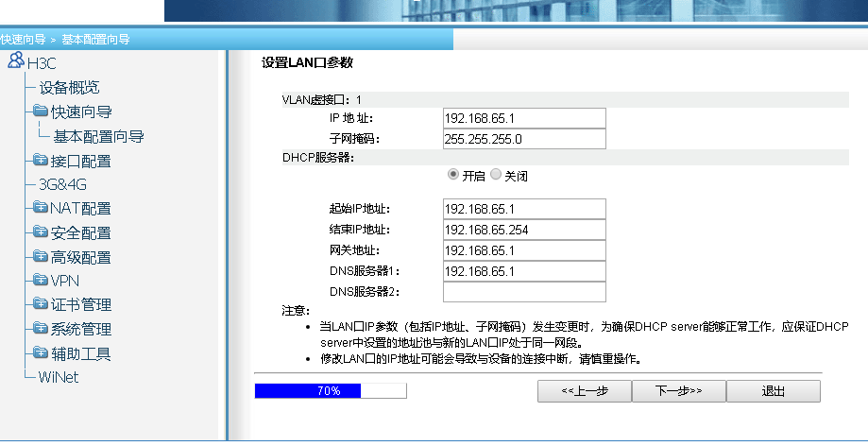
Task: Open the 安全配置 menu label
Action: pyautogui.click(x=81, y=233)
